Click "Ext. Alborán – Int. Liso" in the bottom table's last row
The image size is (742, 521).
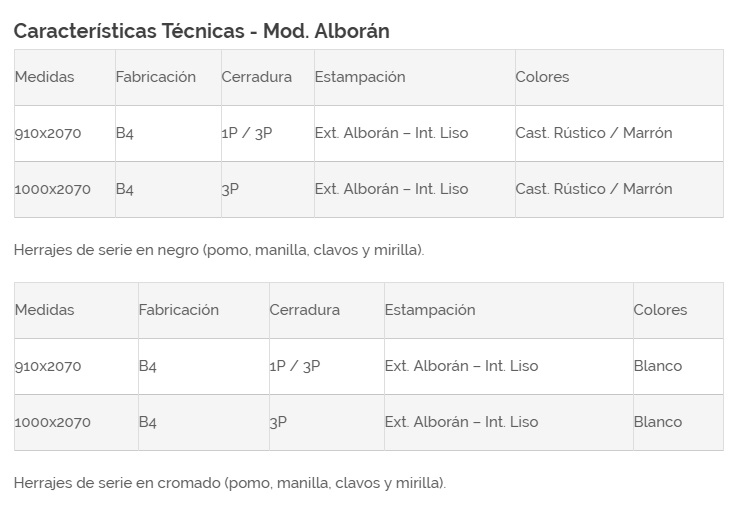point(461,422)
